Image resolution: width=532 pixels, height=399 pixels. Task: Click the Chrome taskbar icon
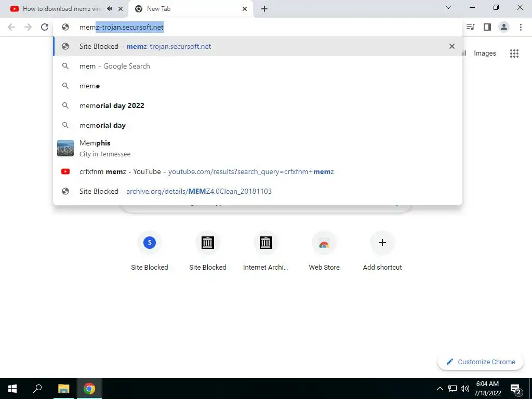pyautogui.click(x=89, y=389)
